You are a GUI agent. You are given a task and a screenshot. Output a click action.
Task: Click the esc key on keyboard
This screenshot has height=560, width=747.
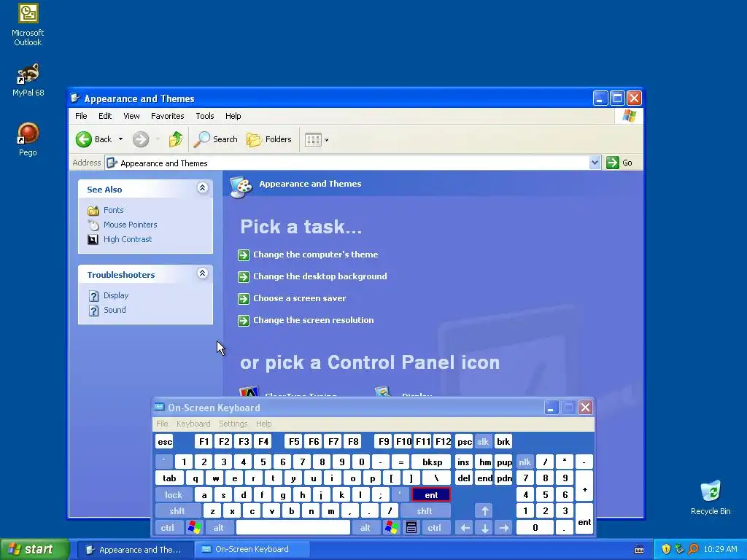pos(165,442)
